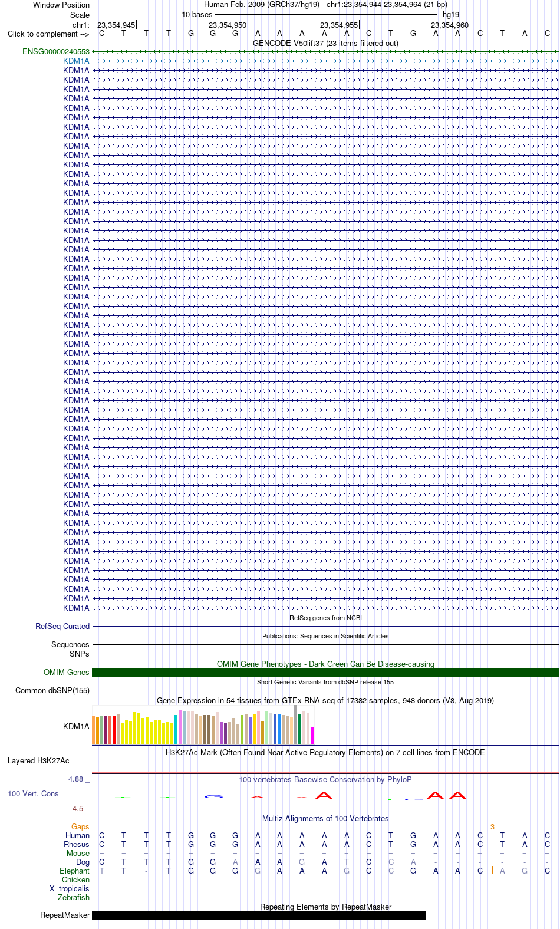Open 'Short Genetic Variants from dbSNP' title
This screenshot has height=929, width=560.
[x=325, y=682]
